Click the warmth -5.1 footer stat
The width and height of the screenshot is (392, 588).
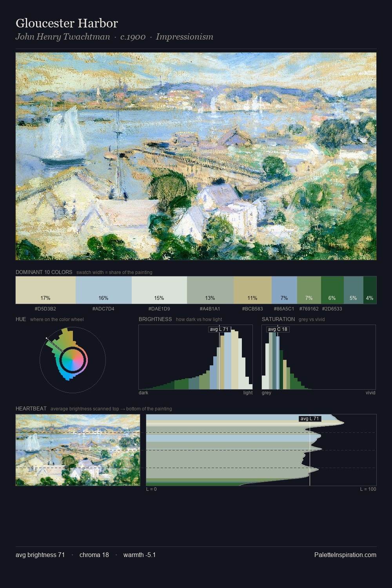pyautogui.click(x=140, y=555)
